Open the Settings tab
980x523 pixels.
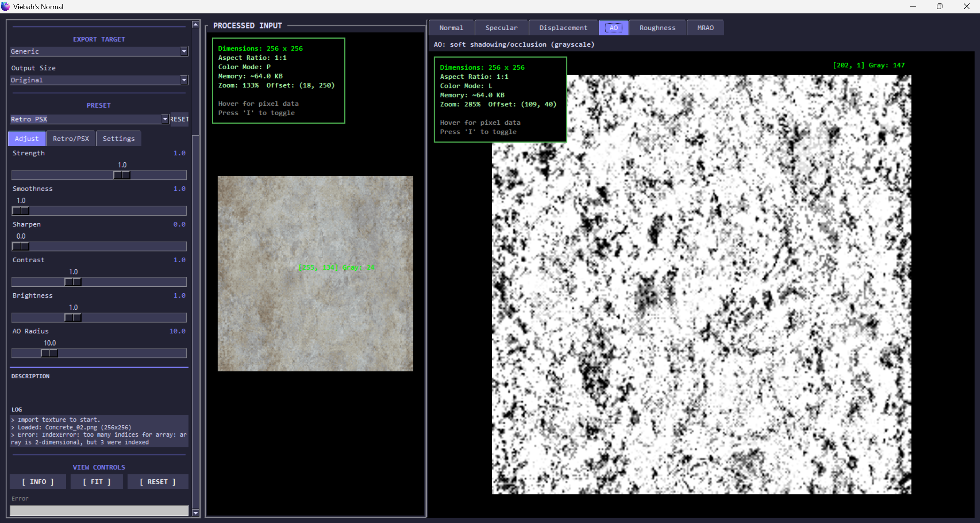tap(118, 139)
